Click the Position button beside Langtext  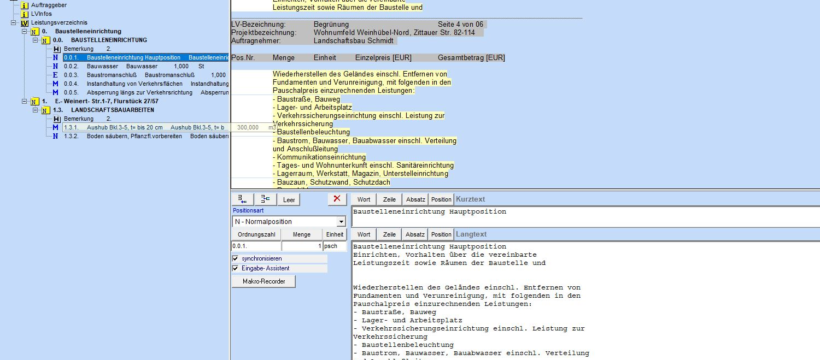tap(441, 234)
